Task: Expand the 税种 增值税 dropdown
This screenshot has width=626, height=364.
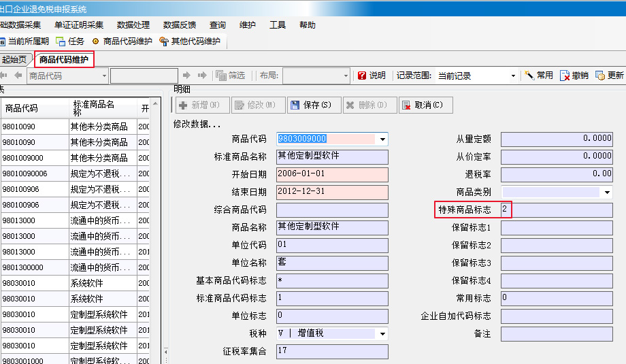Action: pos(382,333)
